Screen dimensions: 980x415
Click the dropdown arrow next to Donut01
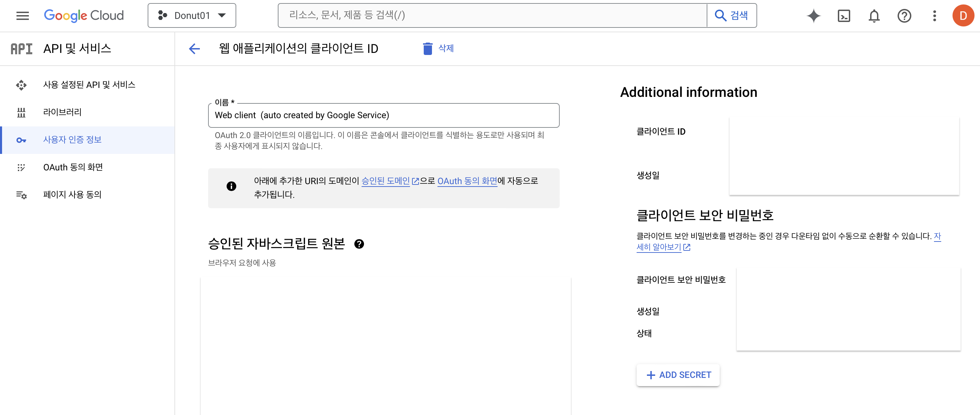pos(222,15)
